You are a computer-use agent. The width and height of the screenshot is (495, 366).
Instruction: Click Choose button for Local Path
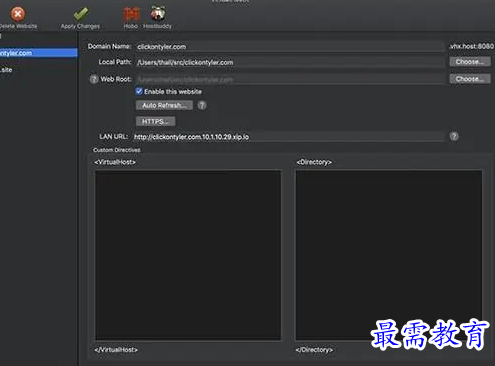click(x=470, y=62)
